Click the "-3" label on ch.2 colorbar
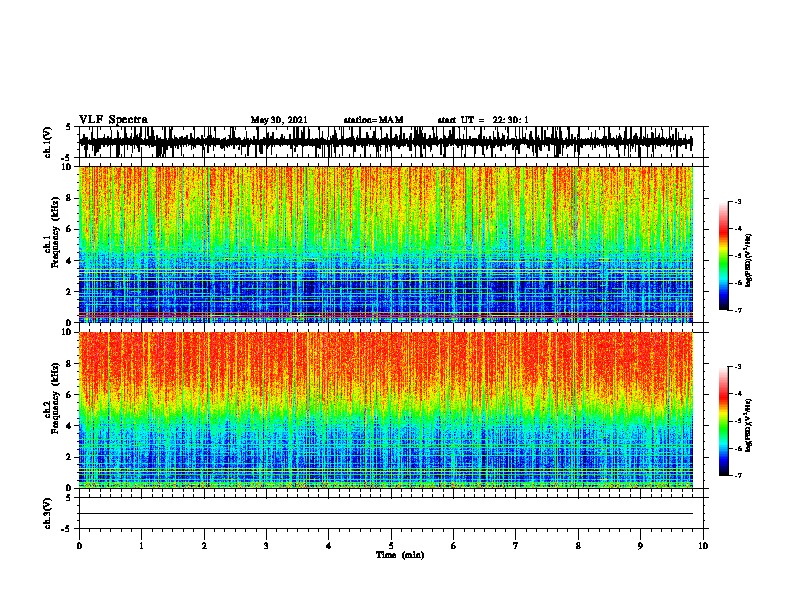This screenshot has width=792, height=612. (x=738, y=367)
